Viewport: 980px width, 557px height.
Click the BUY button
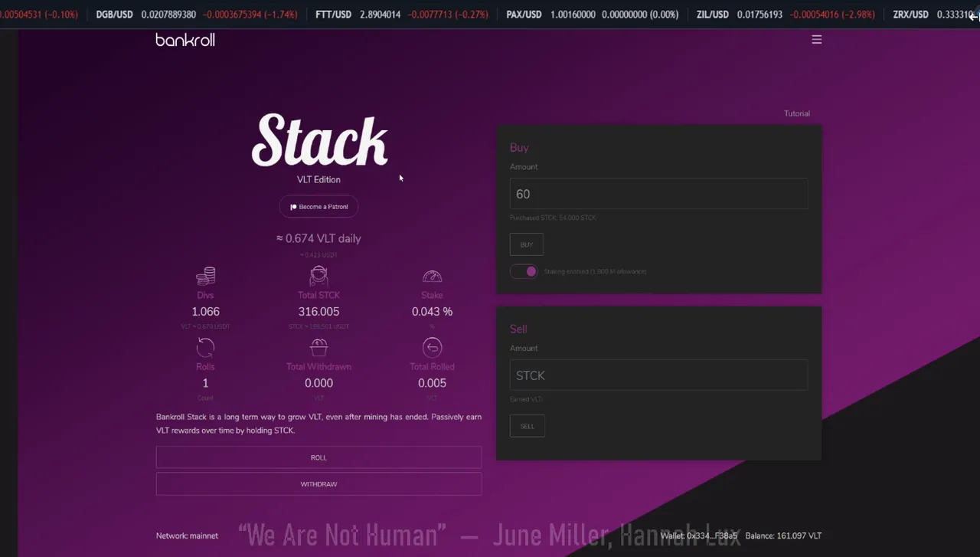coord(527,244)
